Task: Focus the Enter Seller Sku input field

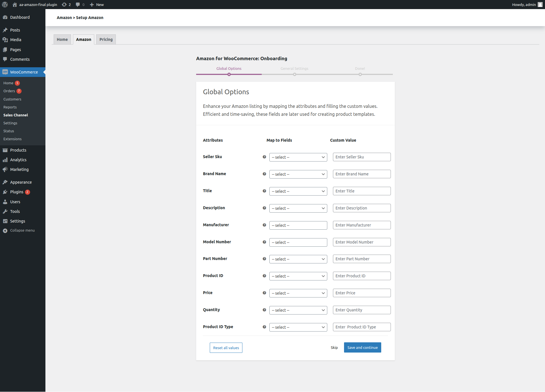Action: click(x=362, y=157)
